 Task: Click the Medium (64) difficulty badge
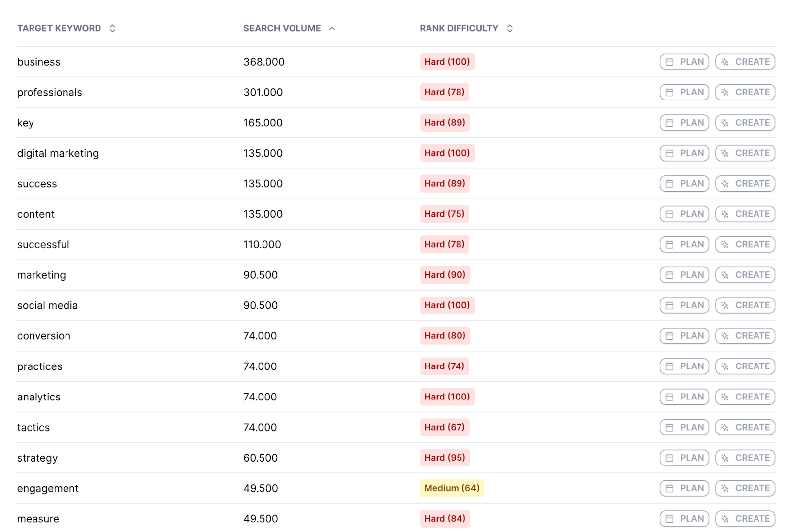click(452, 488)
